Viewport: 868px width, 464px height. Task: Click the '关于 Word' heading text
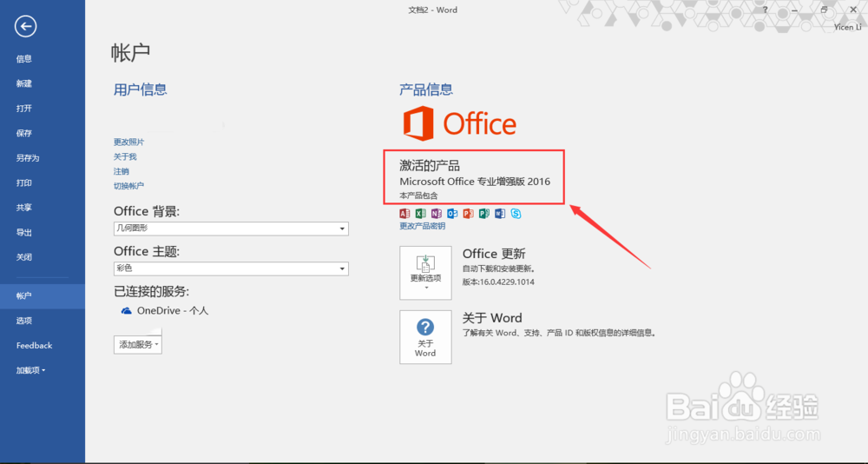(x=492, y=318)
